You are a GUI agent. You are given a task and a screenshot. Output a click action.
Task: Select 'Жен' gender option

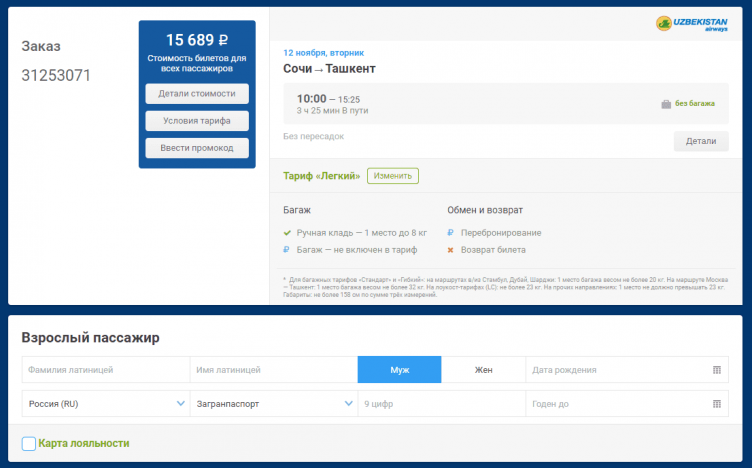[483, 370]
